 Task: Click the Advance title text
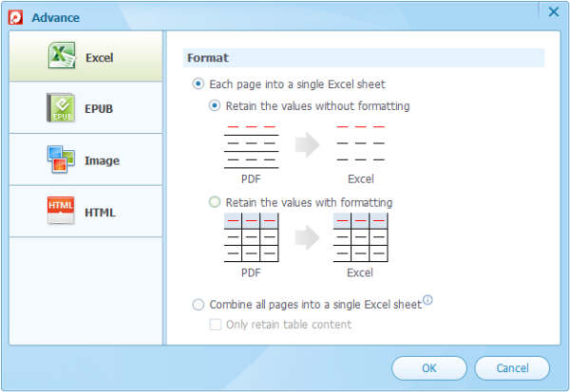56,17
